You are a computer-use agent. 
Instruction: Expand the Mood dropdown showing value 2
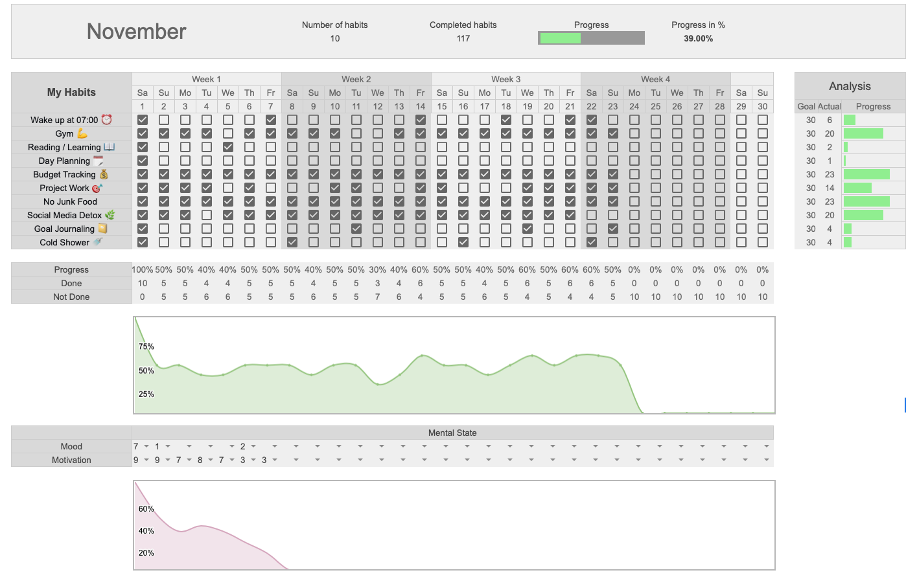point(253,446)
